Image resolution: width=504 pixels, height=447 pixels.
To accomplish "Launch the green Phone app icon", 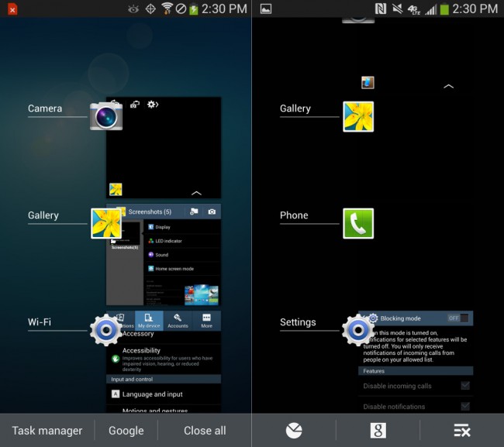I will click(x=358, y=223).
